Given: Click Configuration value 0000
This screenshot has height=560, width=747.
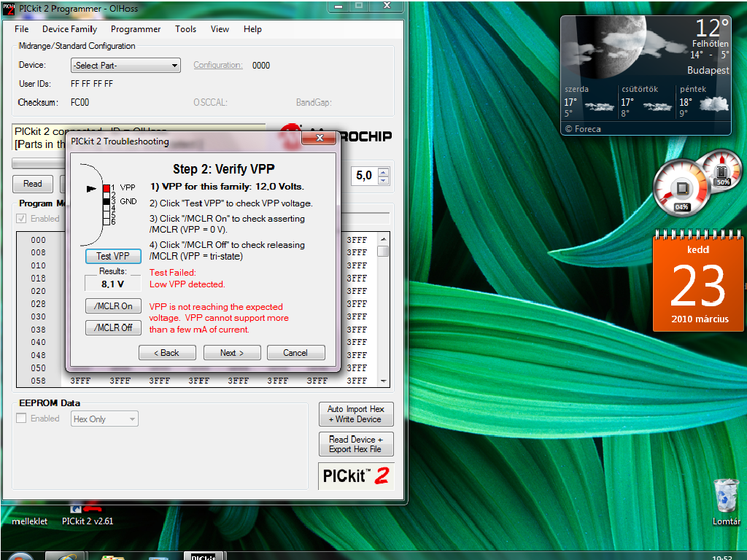Looking at the screenshot, I should click(261, 65).
